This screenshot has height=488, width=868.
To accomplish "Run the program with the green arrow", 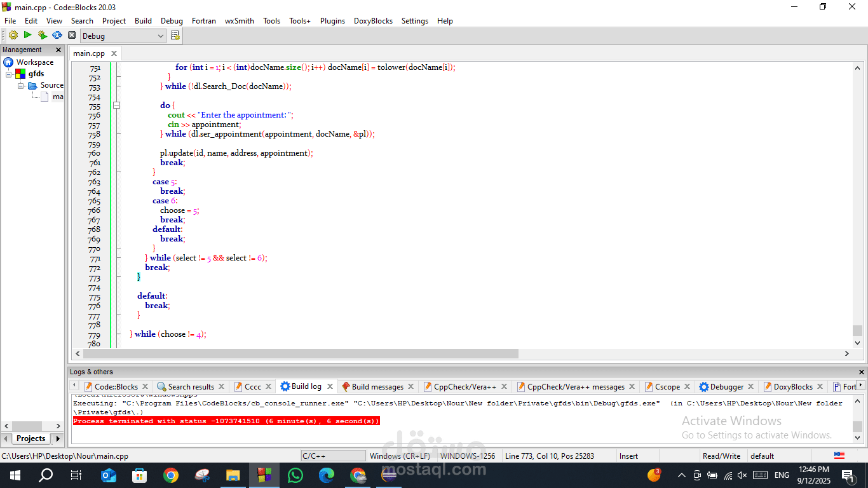I will (x=27, y=35).
